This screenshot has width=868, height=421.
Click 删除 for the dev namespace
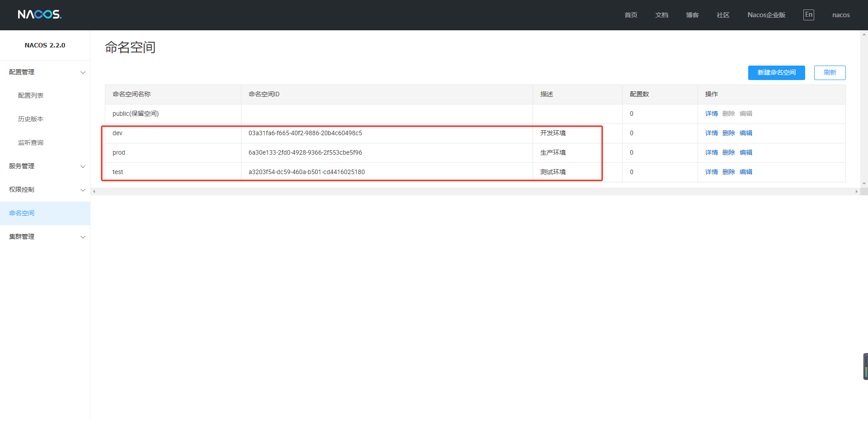tap(729, 133)
